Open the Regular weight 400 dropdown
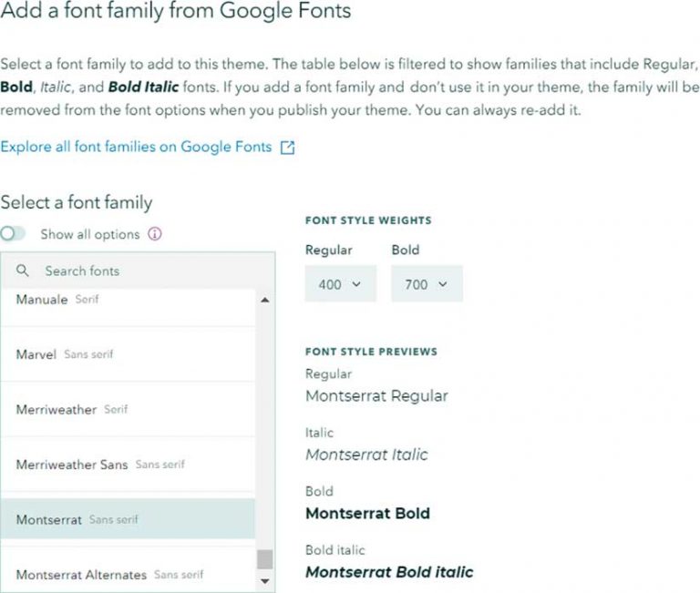The image size is (700, 593). coord(341,284)
